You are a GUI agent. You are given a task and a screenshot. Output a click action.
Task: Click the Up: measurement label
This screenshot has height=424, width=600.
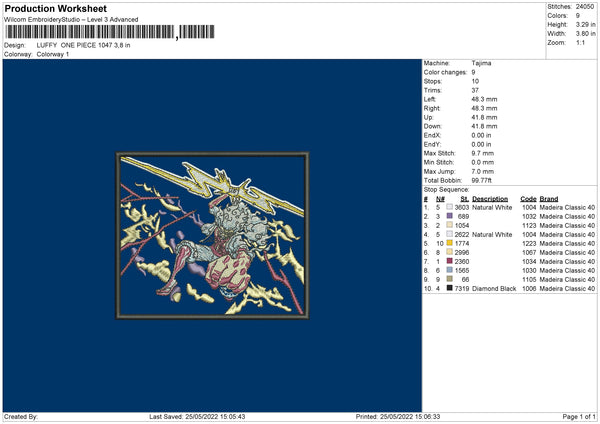(x=428, y=117)
